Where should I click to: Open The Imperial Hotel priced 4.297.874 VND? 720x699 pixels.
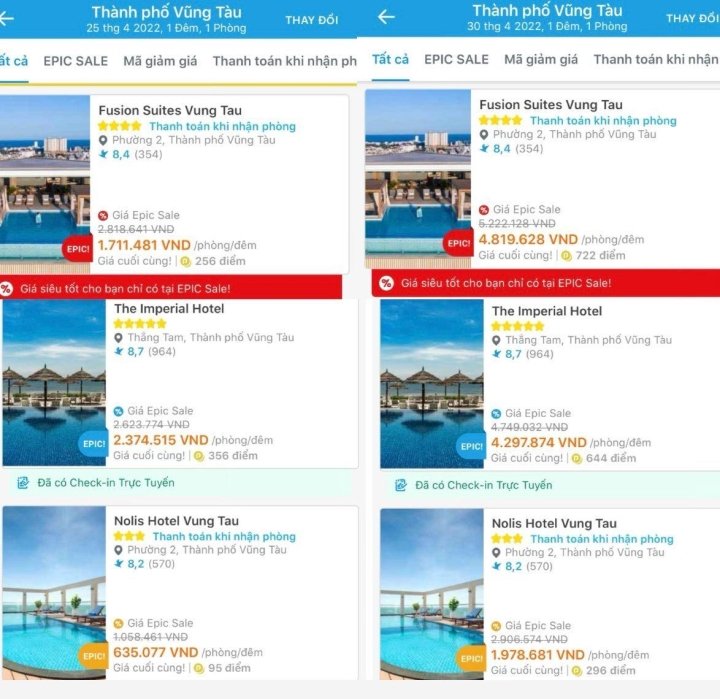[x=547, y=312]
